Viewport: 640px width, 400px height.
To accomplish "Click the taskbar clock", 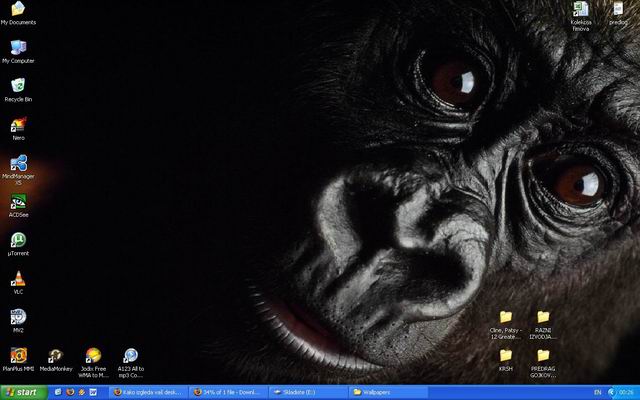I will [x=626, y=393].
